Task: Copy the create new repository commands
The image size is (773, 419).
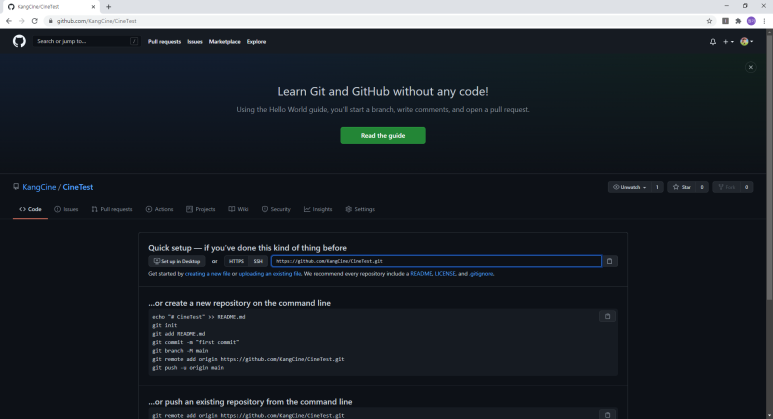Action: pyautogui.click(x=607, y=316)
